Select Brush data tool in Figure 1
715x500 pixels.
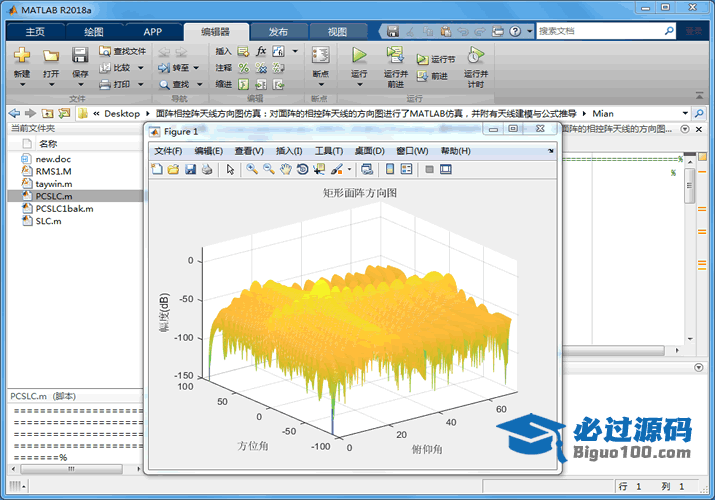pos(337,170)
